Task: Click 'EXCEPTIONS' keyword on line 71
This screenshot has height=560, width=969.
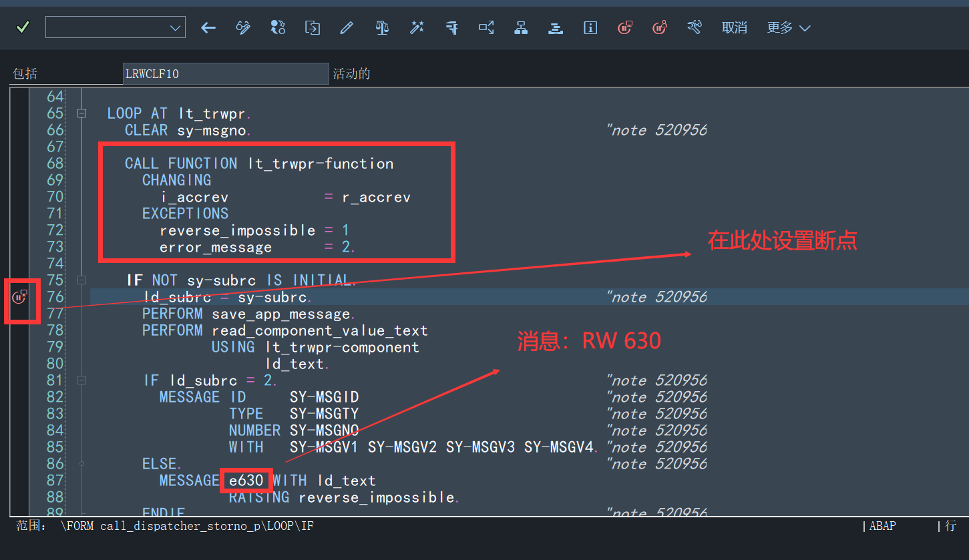Action: (x=185, y=214)
